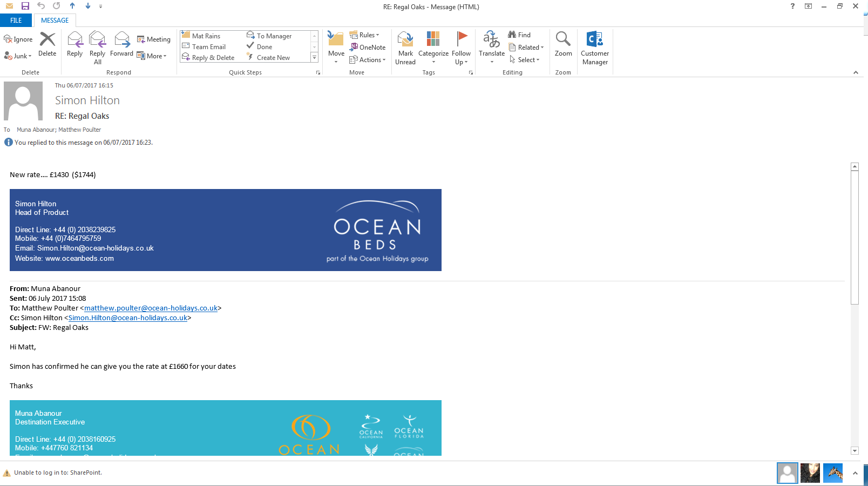Image resolution: width=868 pixels, height=486 pixels.
Task: Open the Translate menu
Action: pos(492,48)
